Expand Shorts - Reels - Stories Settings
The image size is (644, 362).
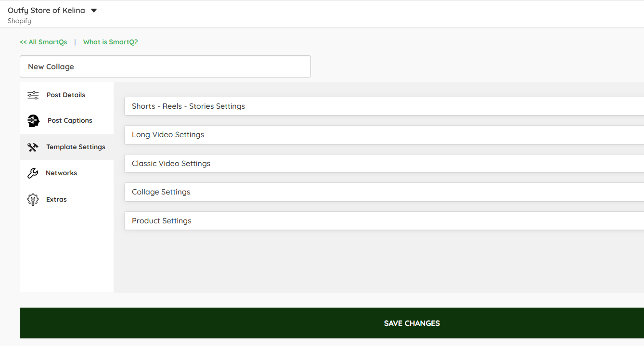384,106
